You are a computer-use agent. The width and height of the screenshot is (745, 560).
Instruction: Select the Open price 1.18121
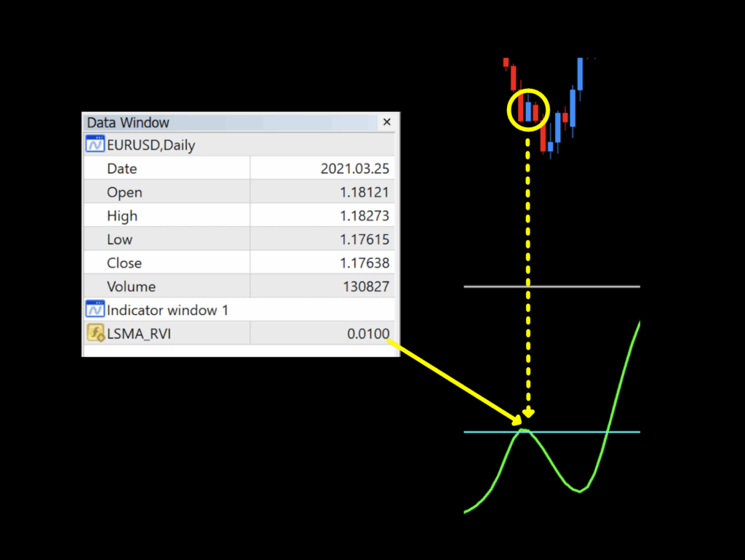pos(365,193)
